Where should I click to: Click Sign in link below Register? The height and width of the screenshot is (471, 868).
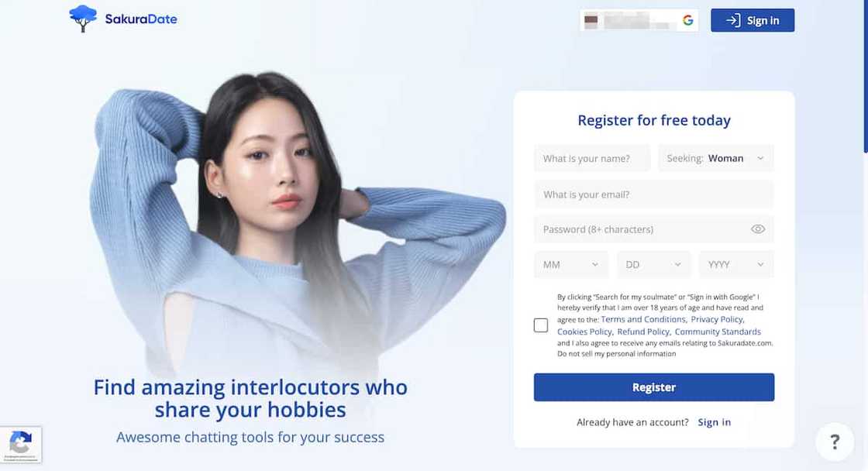pyautogui.click(x=714, y=422)
